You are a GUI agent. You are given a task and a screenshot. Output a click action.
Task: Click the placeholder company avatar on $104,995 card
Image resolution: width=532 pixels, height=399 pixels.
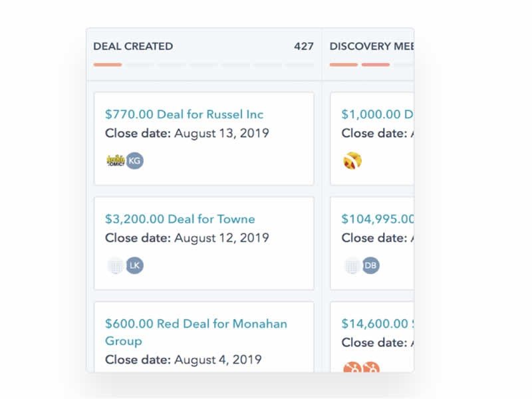click(x=352, y=265)
